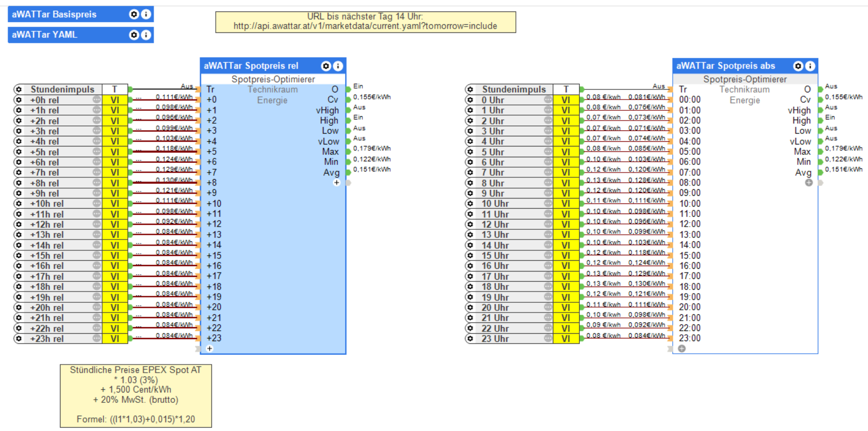The width and height of the screenshot is (868, 431).
Task: Click info icon on aWATTar Spotpreis abs header
Action: [810, 66]
